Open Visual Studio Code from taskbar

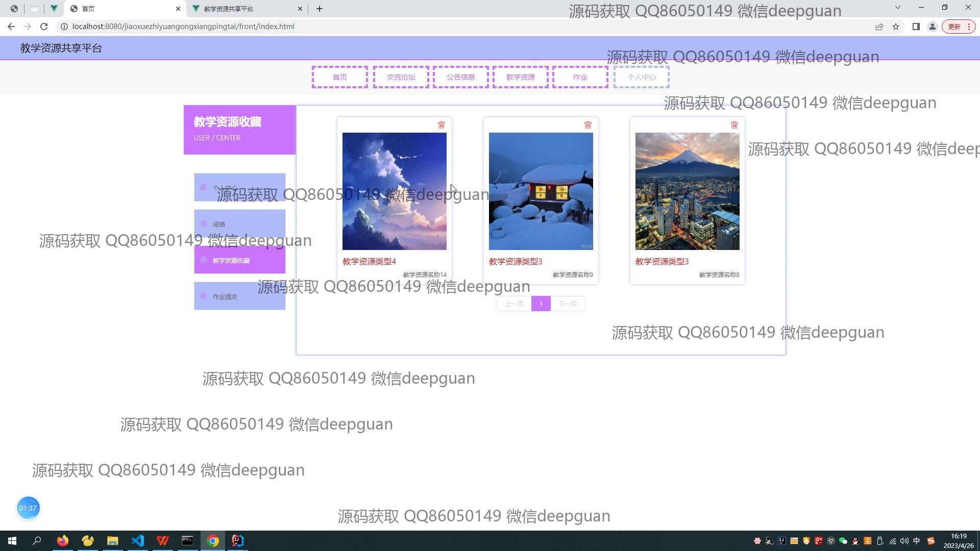coord(138,541)
